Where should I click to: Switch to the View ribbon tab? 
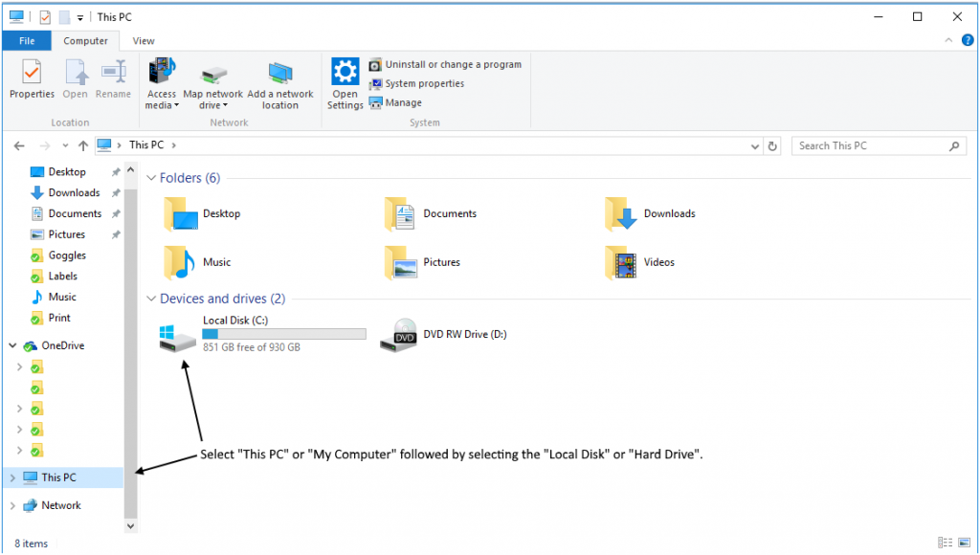pyautogui.click(x=144, y=41)
